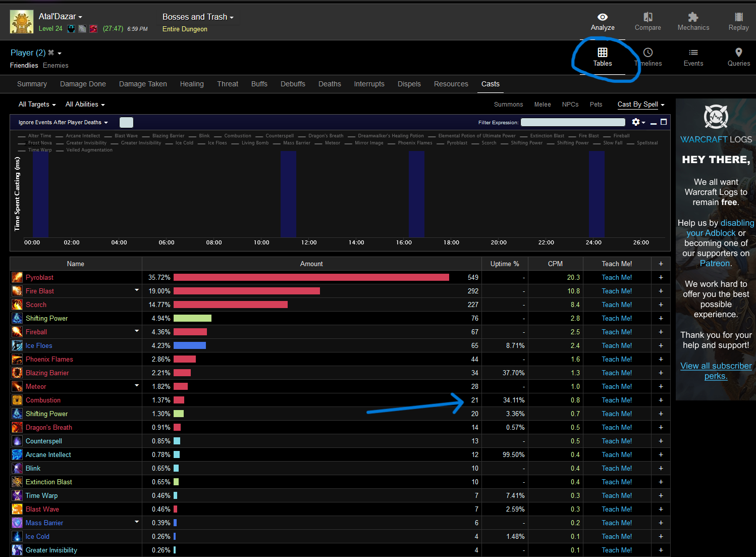The image size is (756, 557).
Task: Expand the Fireball row arrow
Action: point(136,331)
